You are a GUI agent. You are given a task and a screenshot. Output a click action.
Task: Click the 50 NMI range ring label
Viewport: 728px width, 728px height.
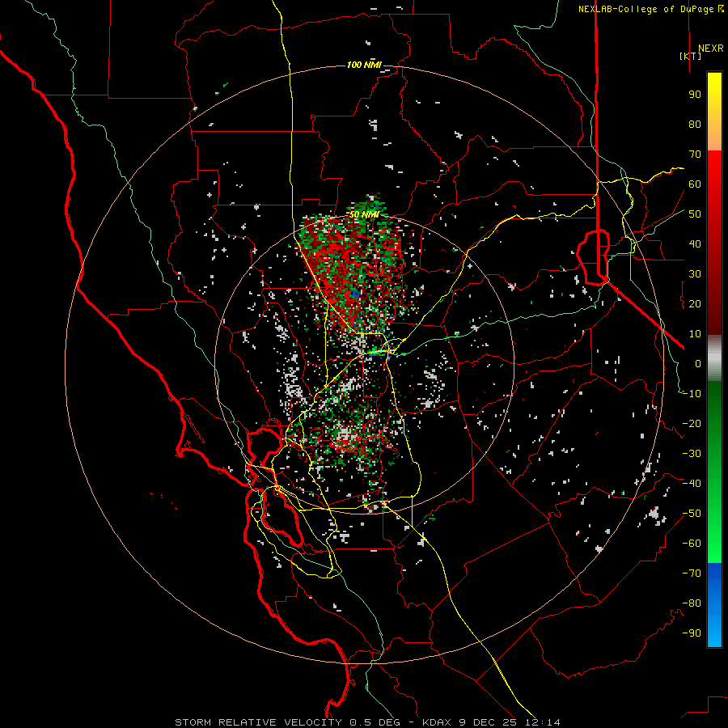[364, 214]
